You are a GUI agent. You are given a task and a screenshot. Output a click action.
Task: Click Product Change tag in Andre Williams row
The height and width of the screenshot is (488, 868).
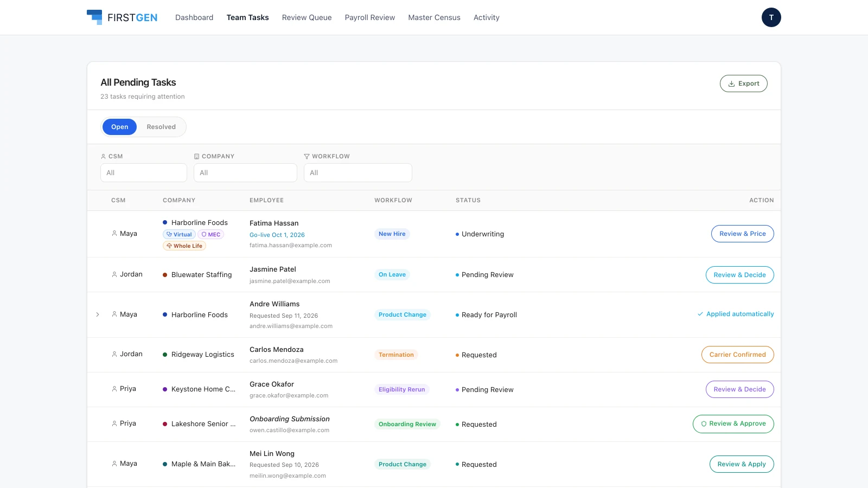(403, 314)
